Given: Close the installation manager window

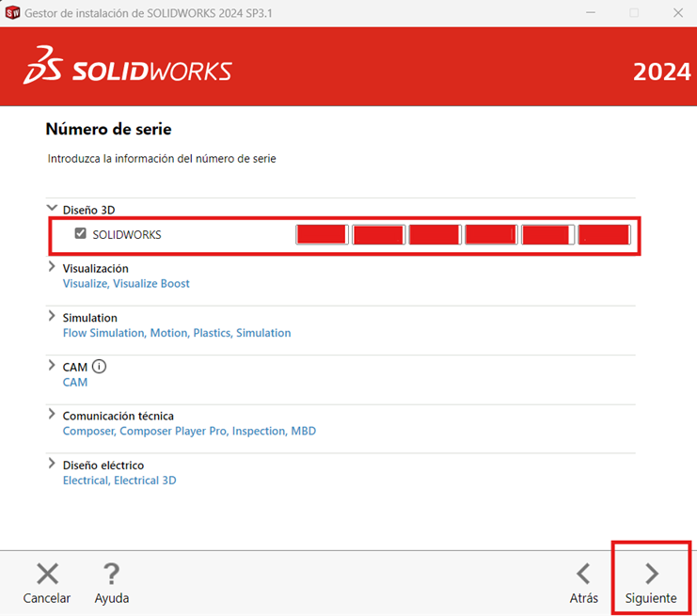Looking at the screenshot, I should (678, 13).
